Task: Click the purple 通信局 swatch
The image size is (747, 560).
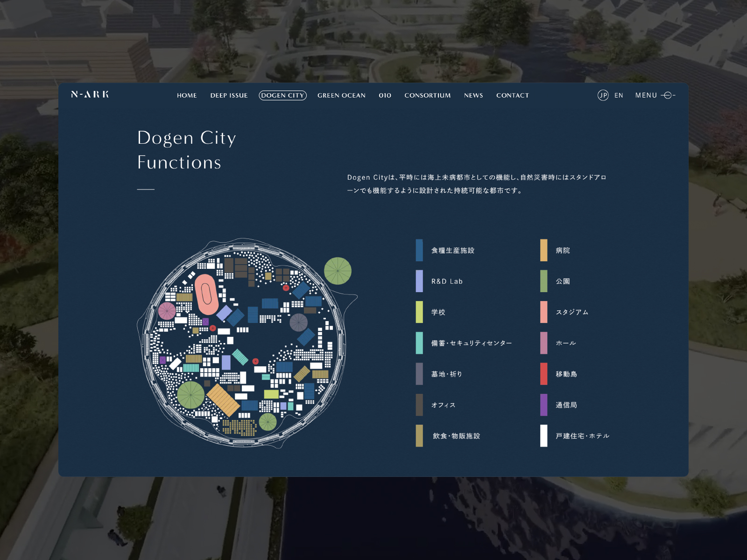Action: click(x=544, y=405)
